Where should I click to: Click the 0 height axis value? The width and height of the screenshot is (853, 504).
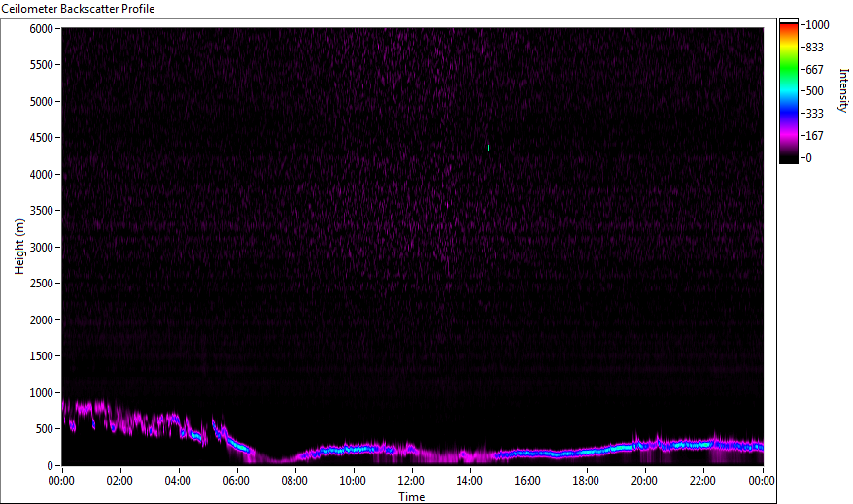pos(51,466)
